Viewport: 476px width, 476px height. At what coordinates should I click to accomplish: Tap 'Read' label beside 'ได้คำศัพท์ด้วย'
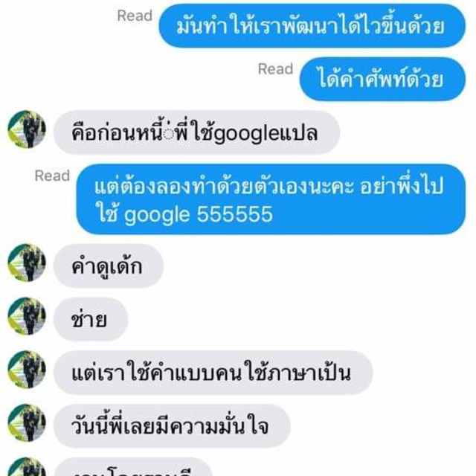tap(276, 69)
